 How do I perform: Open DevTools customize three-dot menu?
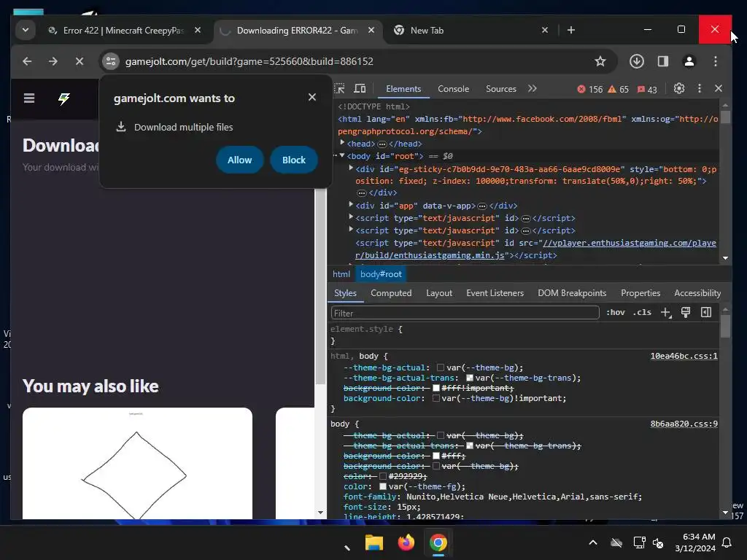(x=699, y=88)
